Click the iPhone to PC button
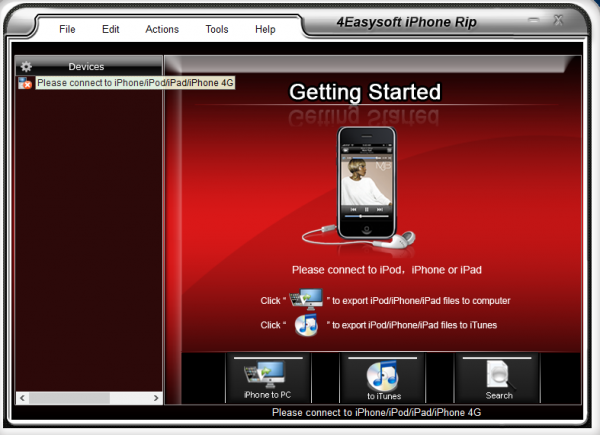 [x=268, y=378]
